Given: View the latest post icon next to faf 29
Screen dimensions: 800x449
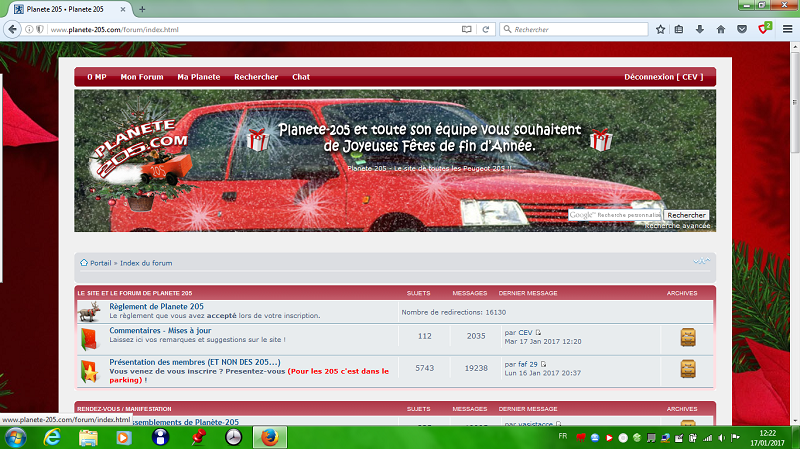Looking at the screenshot, I should (543, 364).
